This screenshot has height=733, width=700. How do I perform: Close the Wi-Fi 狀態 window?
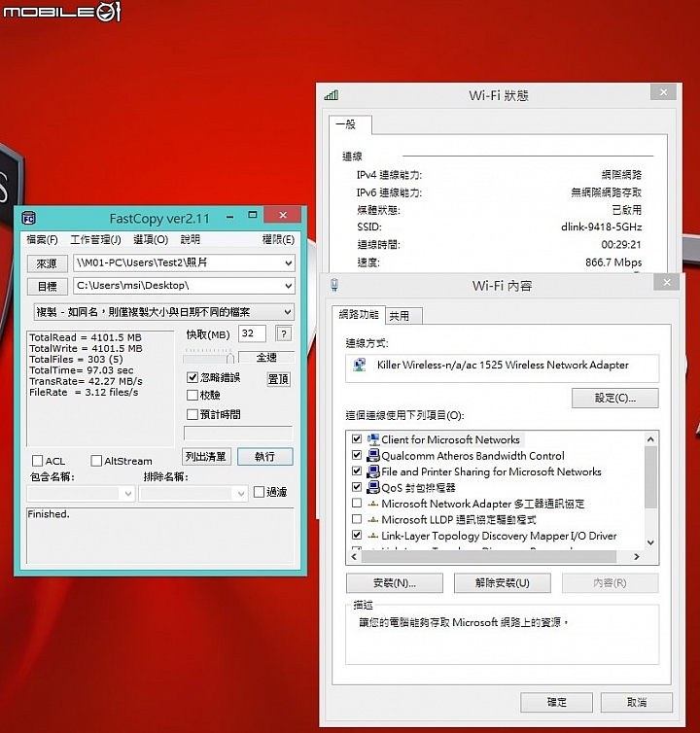click(663, 92)
